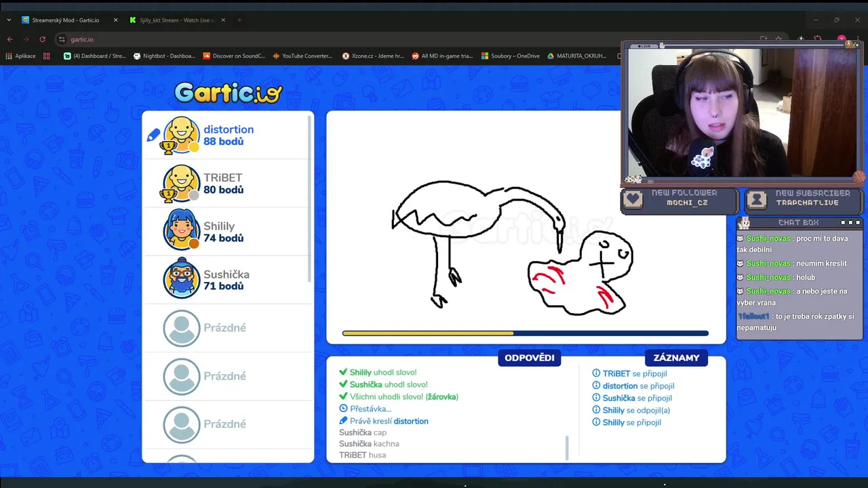Click the 'TRiBET husa' guess

[x=362, y=455]
